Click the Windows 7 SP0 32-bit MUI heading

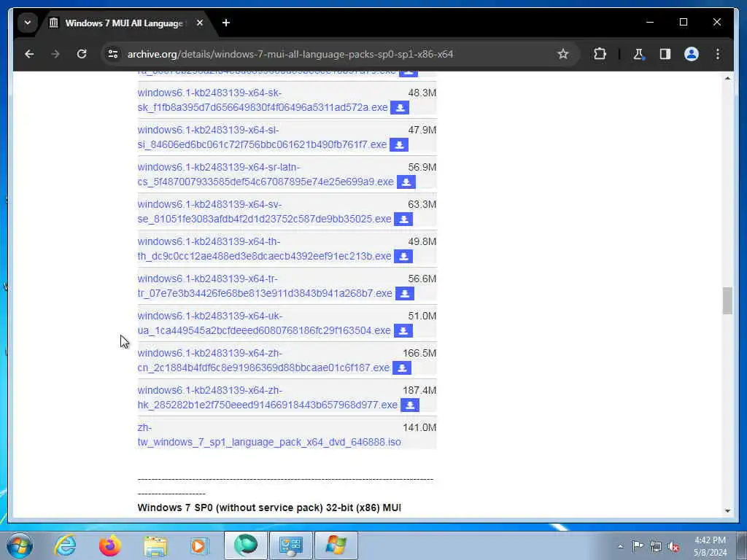269,507
